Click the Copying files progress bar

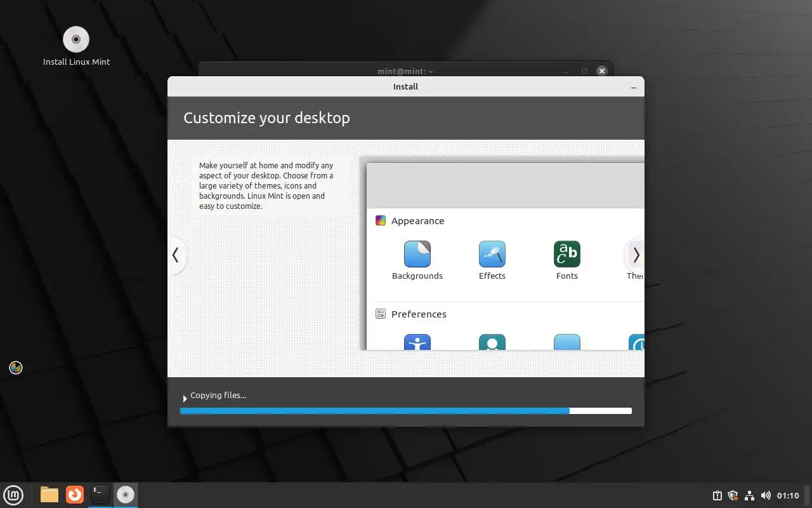(406, 411)
